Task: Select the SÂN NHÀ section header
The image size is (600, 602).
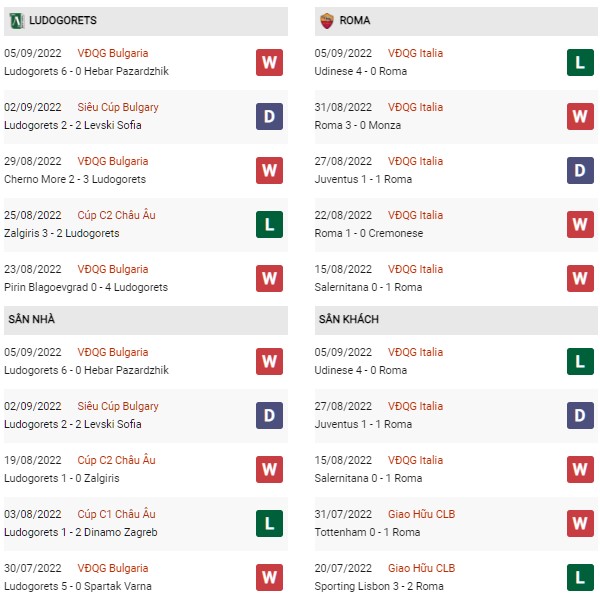Action: [x=146, y=320]
